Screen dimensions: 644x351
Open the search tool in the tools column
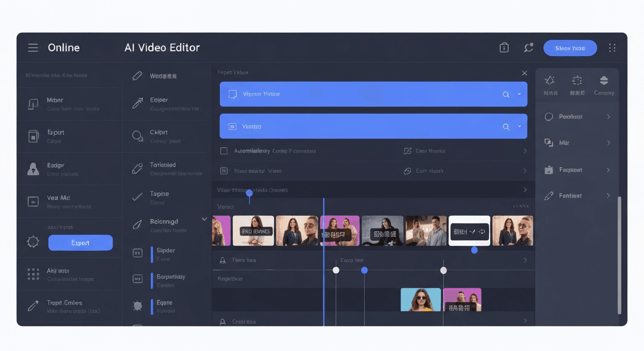pyautogui.click(x=137, y=135)
